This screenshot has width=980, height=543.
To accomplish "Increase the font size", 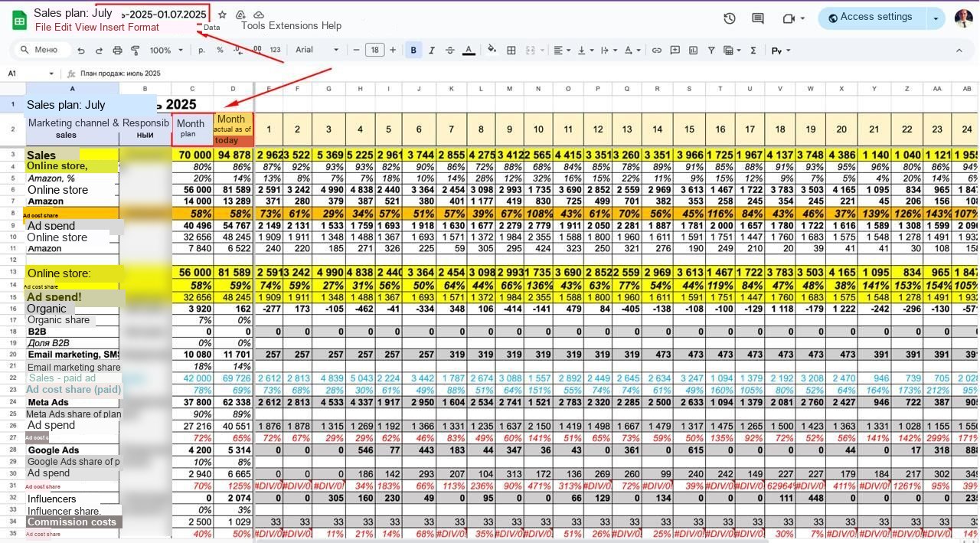I will point(393,51).
